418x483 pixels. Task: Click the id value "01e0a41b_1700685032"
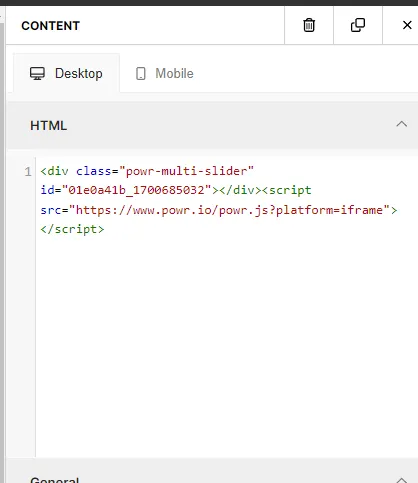click(x=136, y=190)
